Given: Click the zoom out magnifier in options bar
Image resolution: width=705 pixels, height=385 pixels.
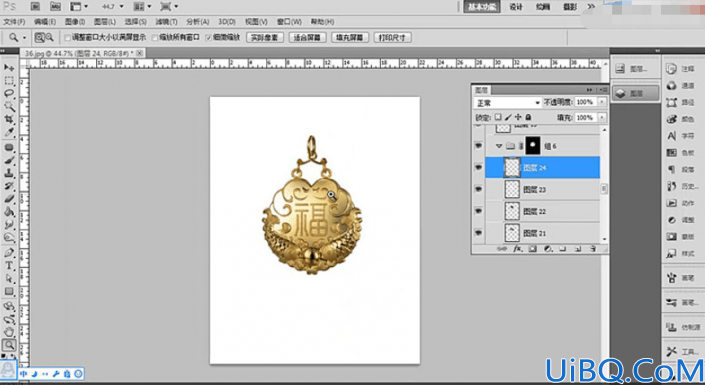Looking at the screenshot, I should [49, 38].
